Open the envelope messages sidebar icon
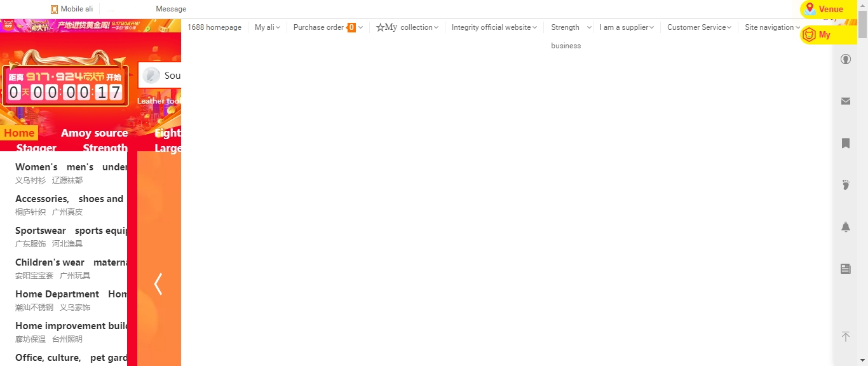 846,101
